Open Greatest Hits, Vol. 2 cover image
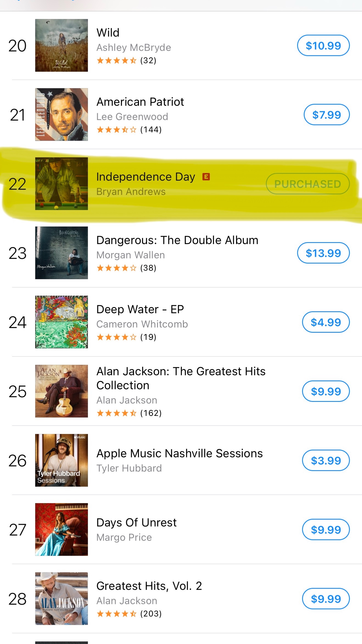The image size is (362, 644). (62, 599)
